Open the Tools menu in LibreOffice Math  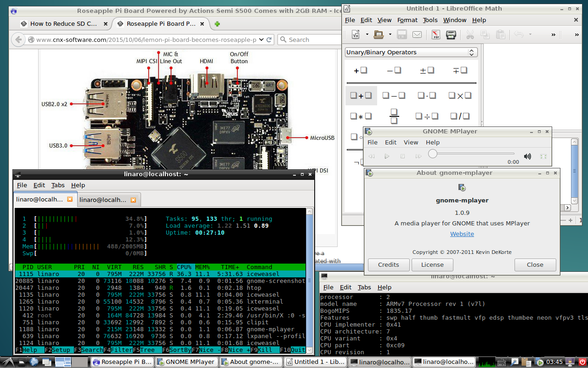click(430, 20)
